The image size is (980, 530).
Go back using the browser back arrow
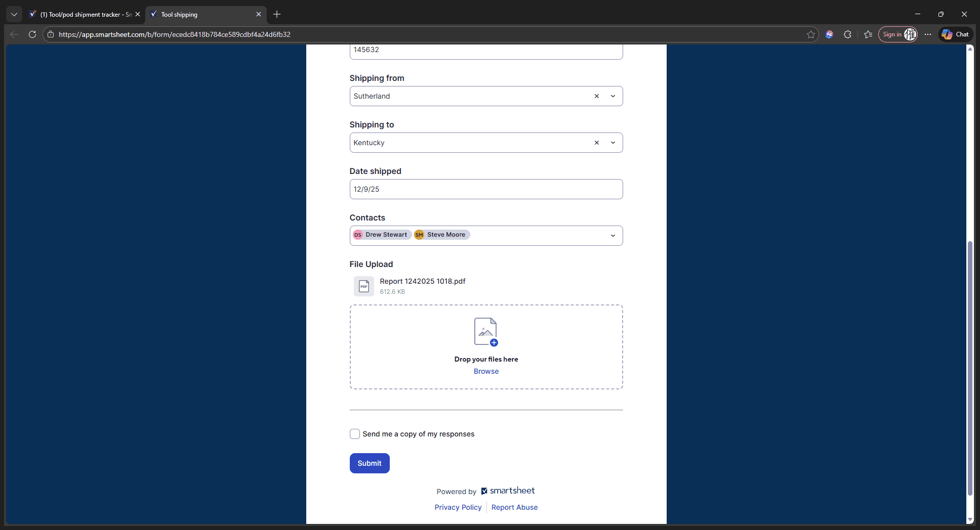pyautogui.click(x=14, y=34)
